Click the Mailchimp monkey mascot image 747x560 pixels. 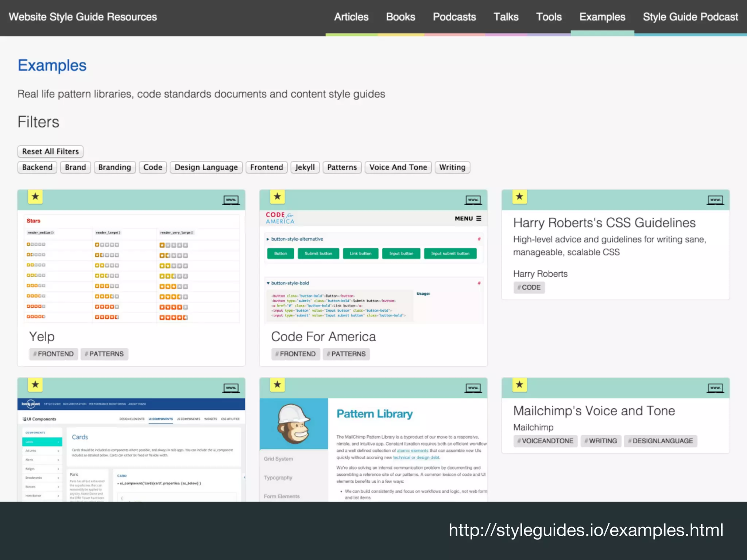point(294,424)
